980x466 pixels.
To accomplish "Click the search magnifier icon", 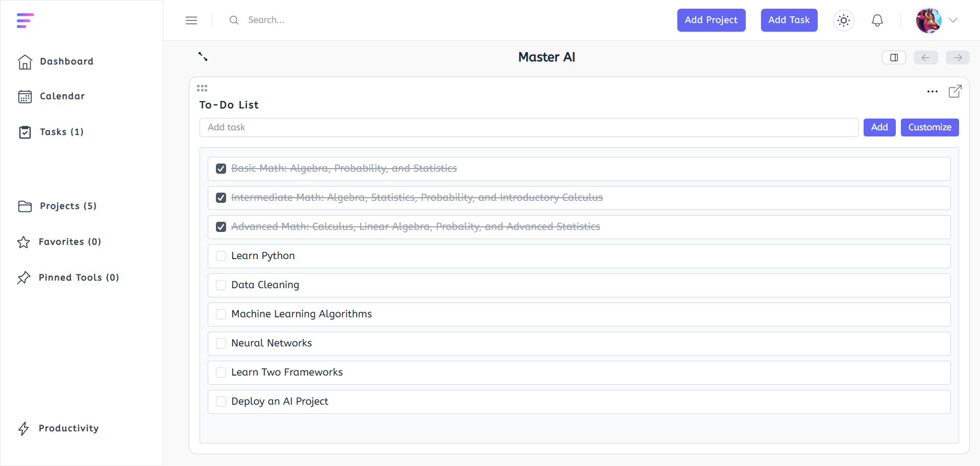I will click(x=234, y=20).
